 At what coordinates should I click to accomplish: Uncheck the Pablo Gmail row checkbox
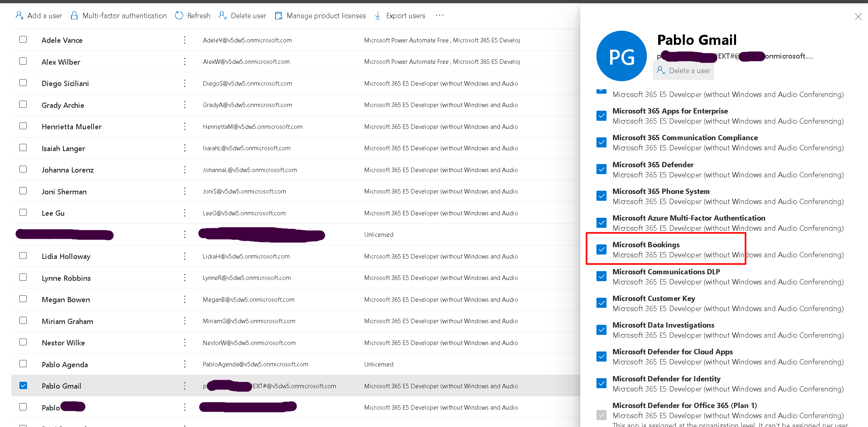click(x=23, y=385)
